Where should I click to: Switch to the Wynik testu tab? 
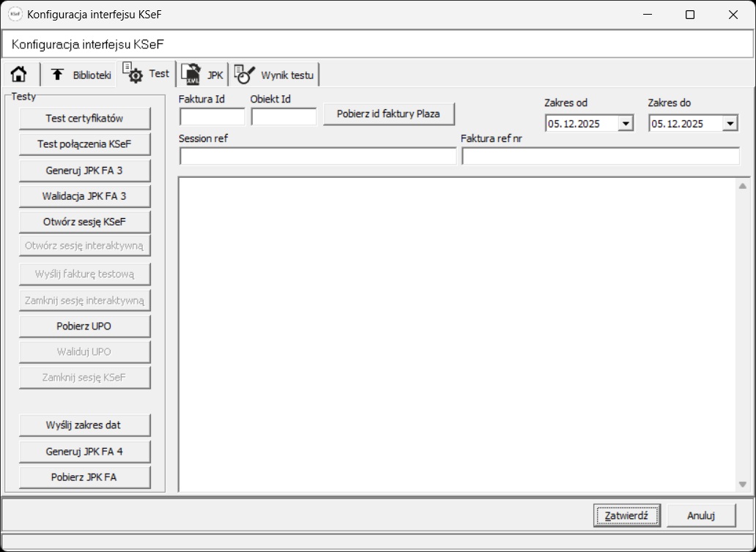pos(274,75)
